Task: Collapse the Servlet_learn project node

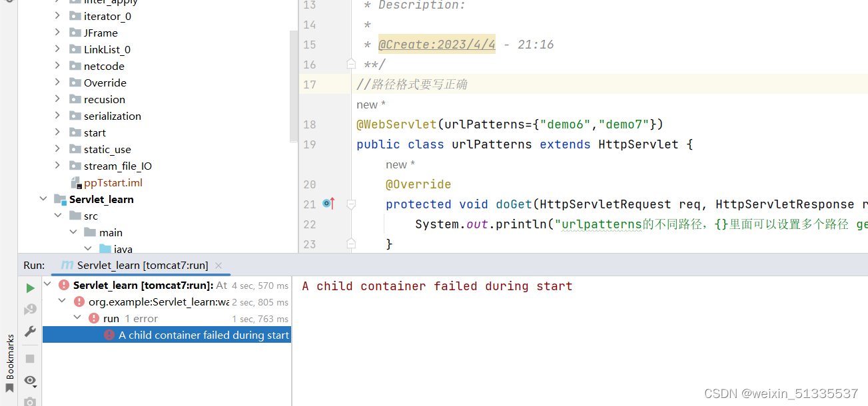Action: (43, 198)
